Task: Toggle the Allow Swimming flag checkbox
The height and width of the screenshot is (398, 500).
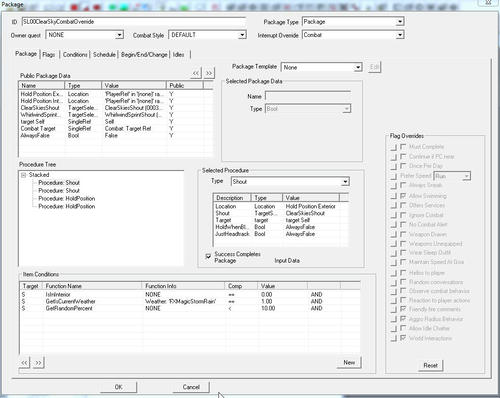Action: point(403,196)
